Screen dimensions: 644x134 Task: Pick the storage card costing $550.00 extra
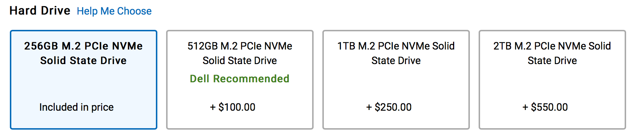click(552, 80)
